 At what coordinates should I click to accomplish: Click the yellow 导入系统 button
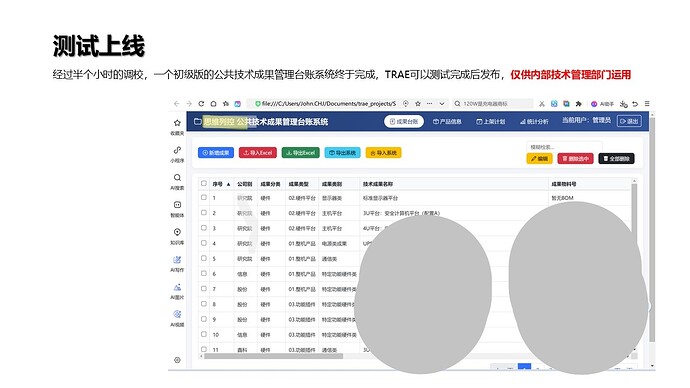click(383, 153)
